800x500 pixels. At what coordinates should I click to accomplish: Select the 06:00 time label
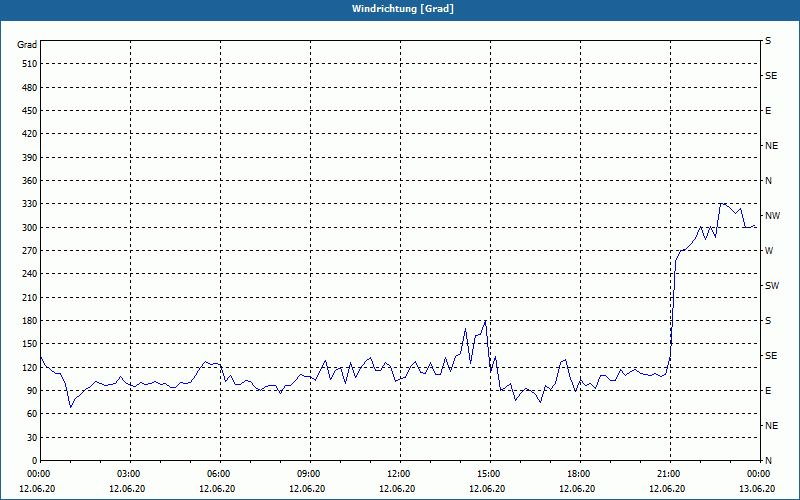tap(220, 474)
